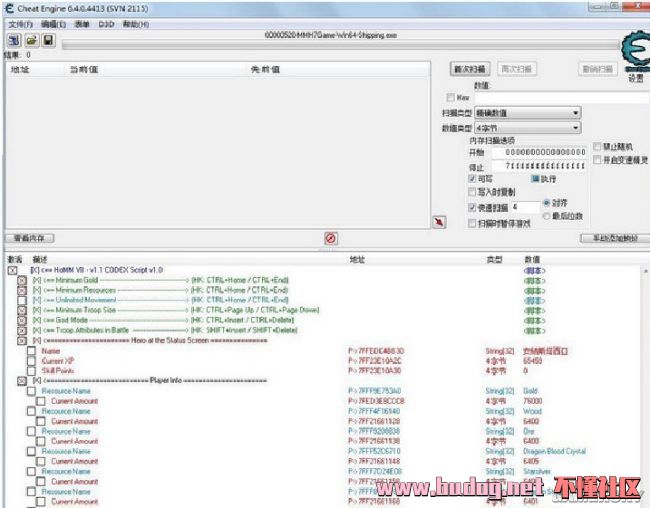Toggle the Troop Attributes in Battle checkbox
Viewport: 650px width, 508px height.
[22, 331]
